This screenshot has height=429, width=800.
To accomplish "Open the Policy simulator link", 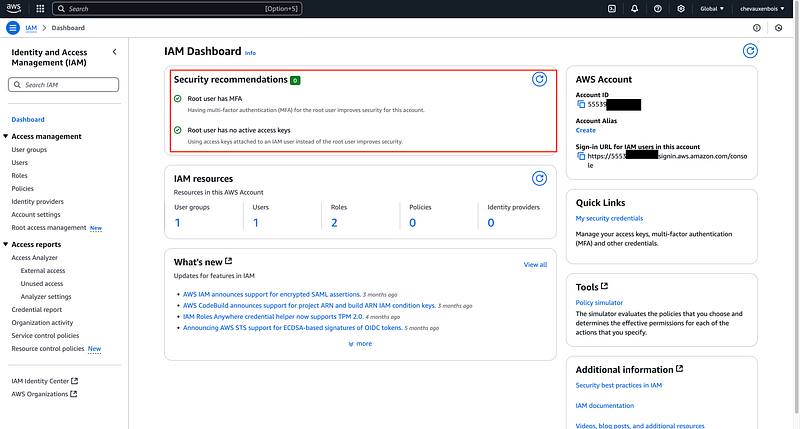I will click(x=599, y=302).
